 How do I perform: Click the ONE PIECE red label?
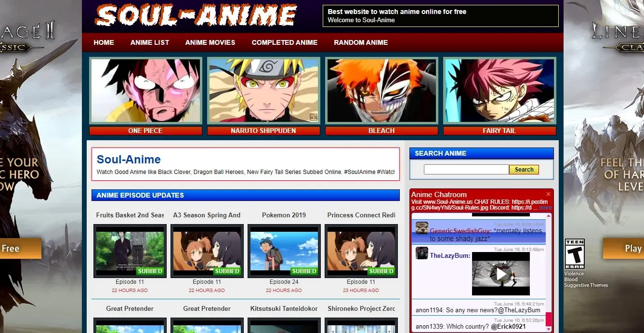point(145,131)
